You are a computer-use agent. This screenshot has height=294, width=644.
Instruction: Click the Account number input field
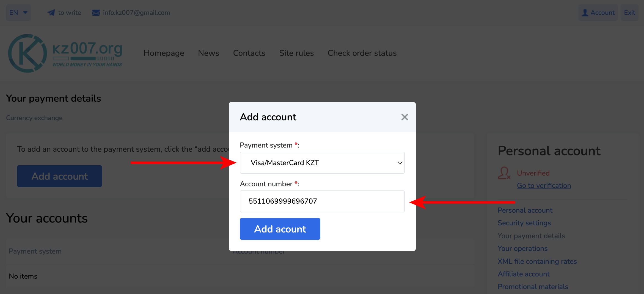pos(322,201)
